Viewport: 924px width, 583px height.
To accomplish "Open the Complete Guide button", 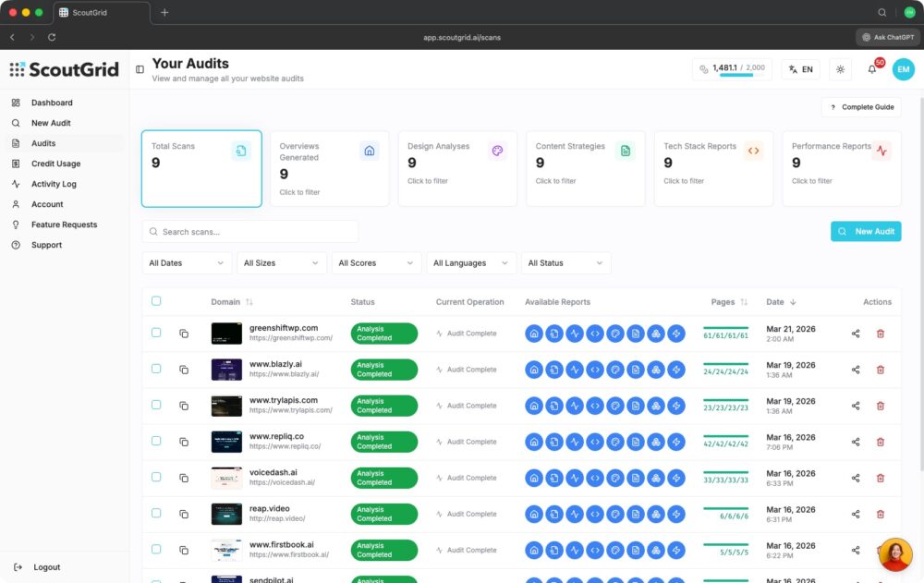I will pyautogui.click(x=861, y=107).
